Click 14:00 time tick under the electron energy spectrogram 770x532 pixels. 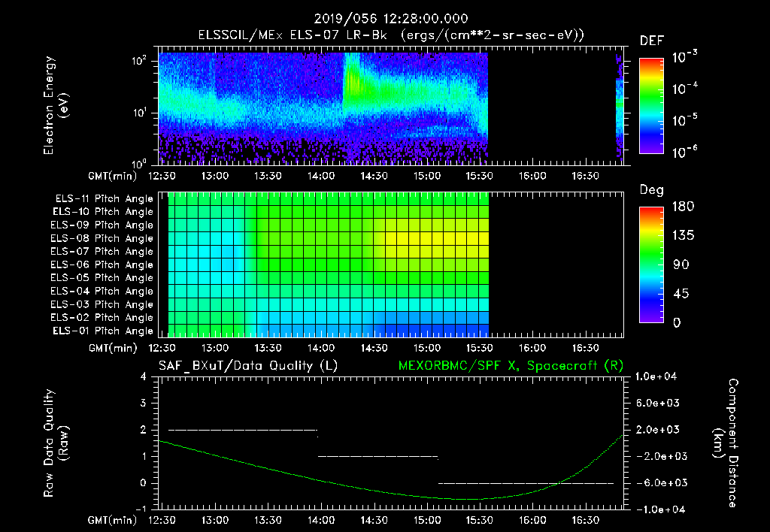tap(320, 176)
